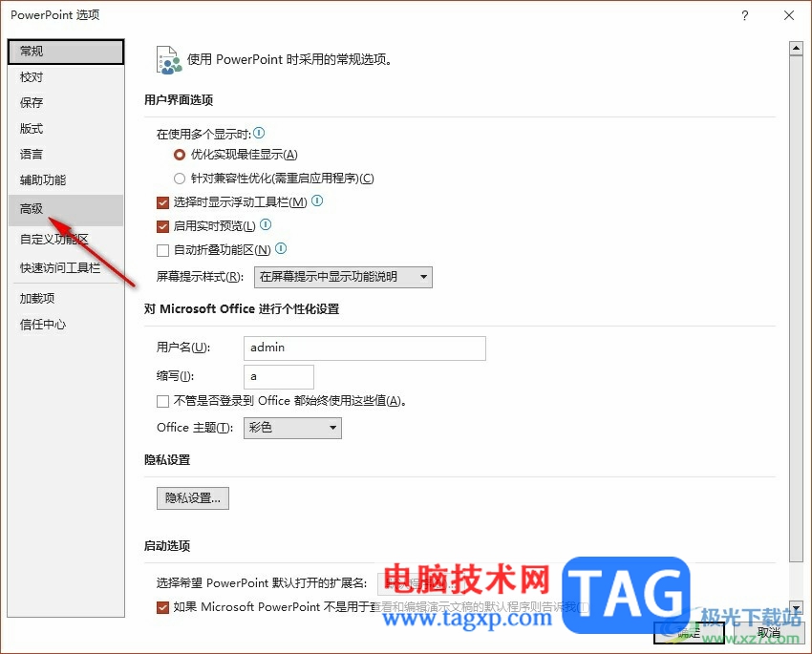The height and width of the screenshot is (654, 812).
Task: Click the 缩写 input field
Action: point(279,377)
